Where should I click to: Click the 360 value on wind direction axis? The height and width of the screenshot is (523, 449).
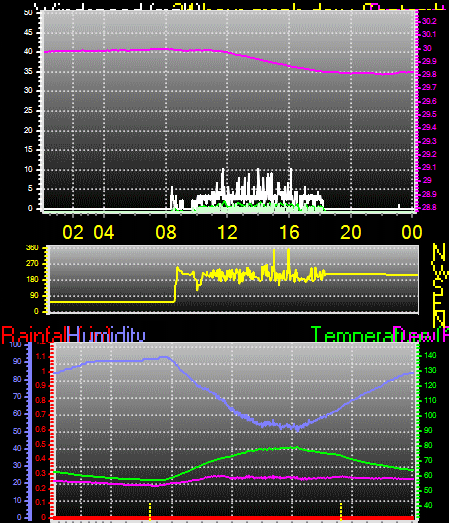coord(32,247)
